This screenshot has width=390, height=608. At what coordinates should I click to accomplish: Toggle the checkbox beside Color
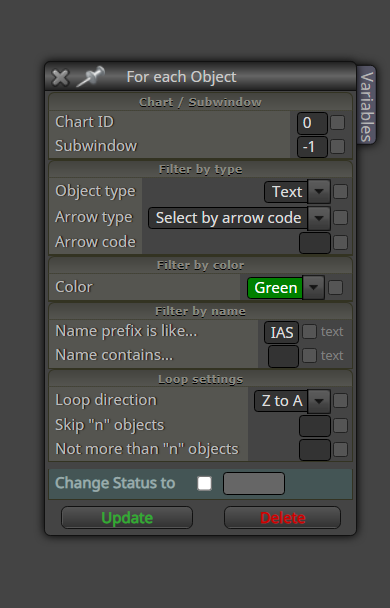coord(335,288)
